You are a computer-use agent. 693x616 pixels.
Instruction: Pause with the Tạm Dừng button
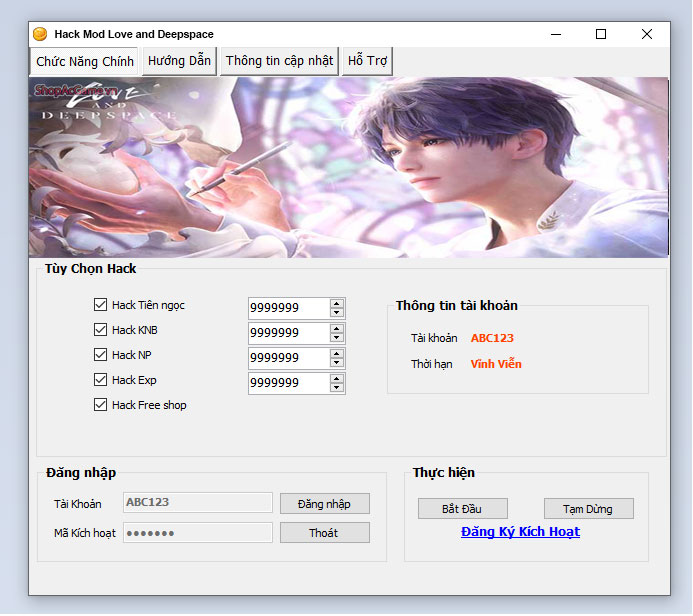pos(589,509)
